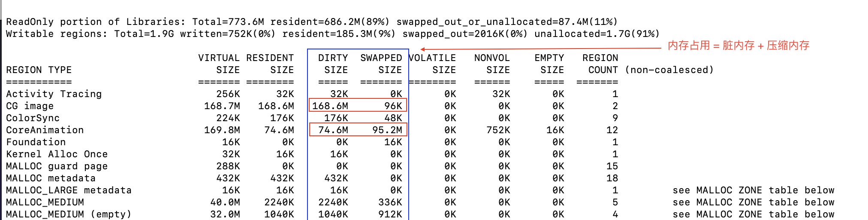Click the 168.6M dirty size in red box

[x=330, y=106]
